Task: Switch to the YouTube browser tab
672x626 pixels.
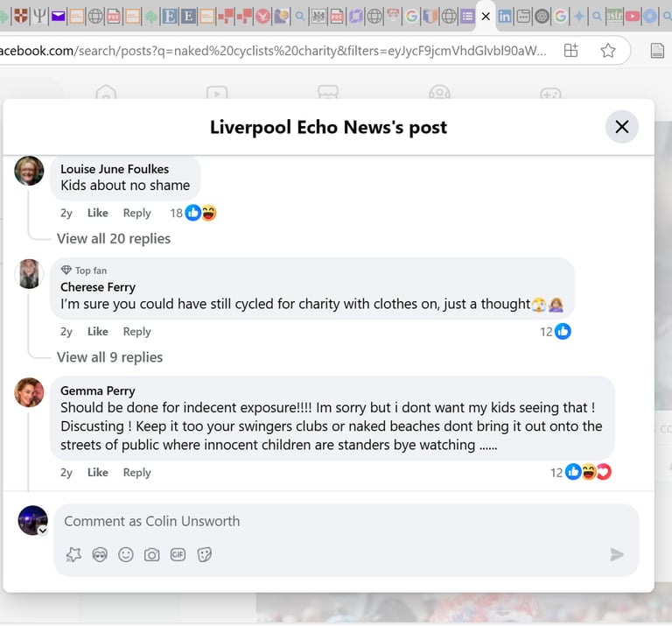Action: click(x=633, y=17)
